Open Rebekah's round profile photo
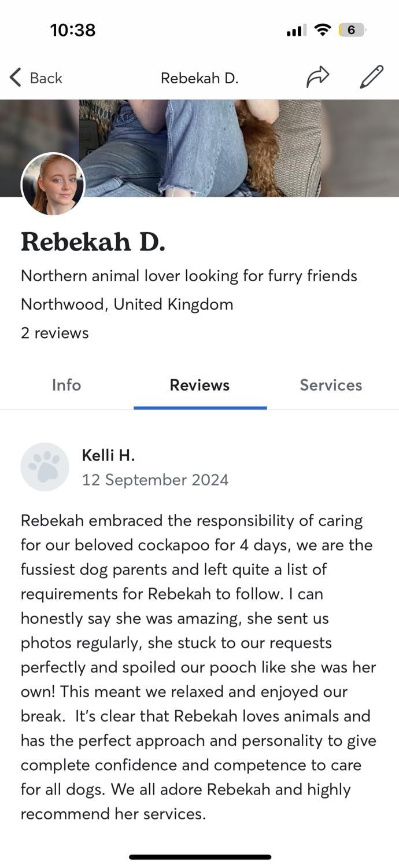This screenshot has width=399, height=868. point(53,185)
